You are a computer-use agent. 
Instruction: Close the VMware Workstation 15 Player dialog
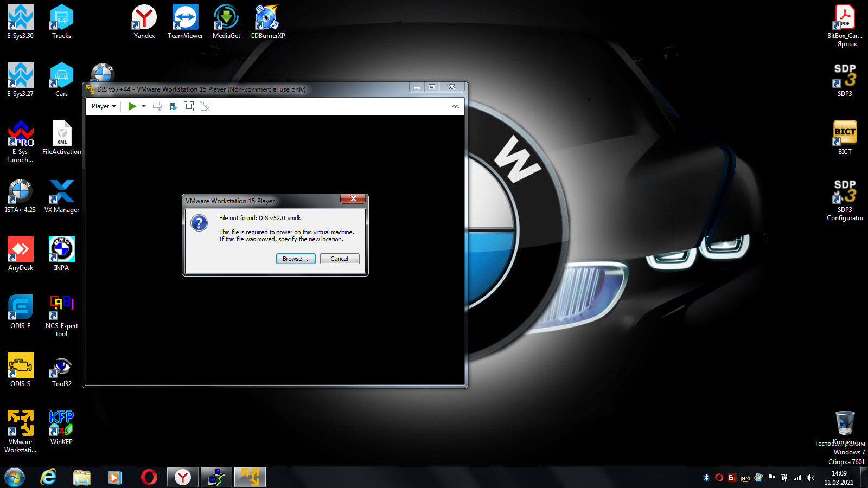pos(353,199)
